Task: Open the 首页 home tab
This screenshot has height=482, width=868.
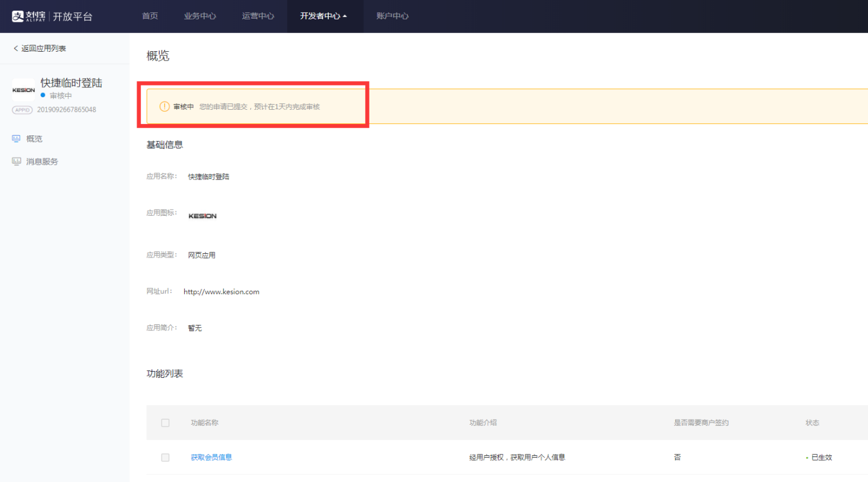Action: [150, 16]
